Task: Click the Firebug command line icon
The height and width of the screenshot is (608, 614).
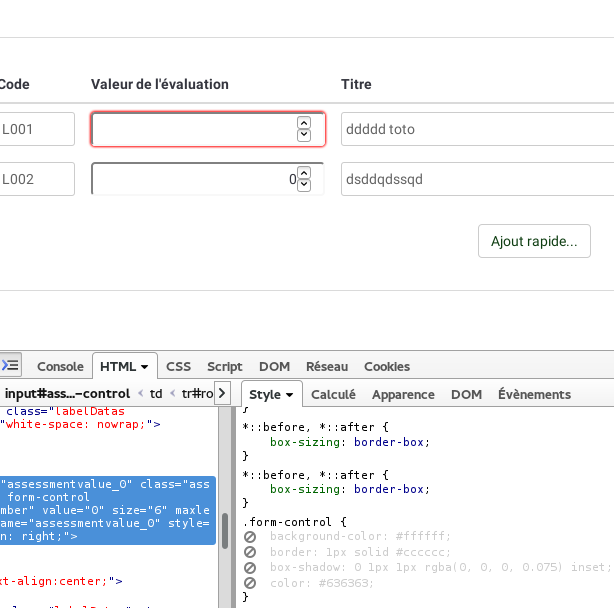Action: tap(10, 366)
